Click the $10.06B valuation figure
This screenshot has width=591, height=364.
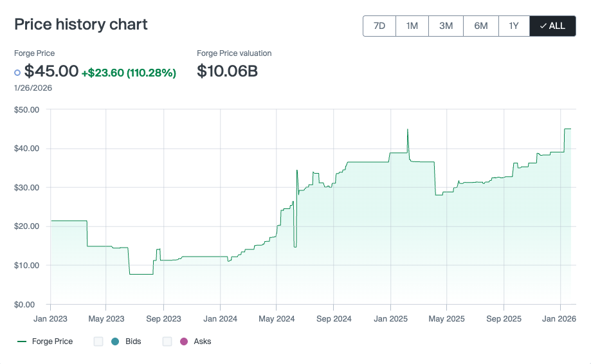pyautogui.click(x=227, y=71)
